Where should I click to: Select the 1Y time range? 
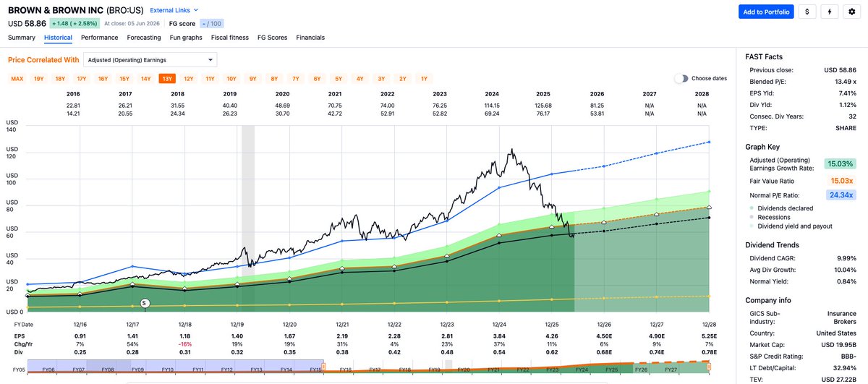click(x=424, y=78)
